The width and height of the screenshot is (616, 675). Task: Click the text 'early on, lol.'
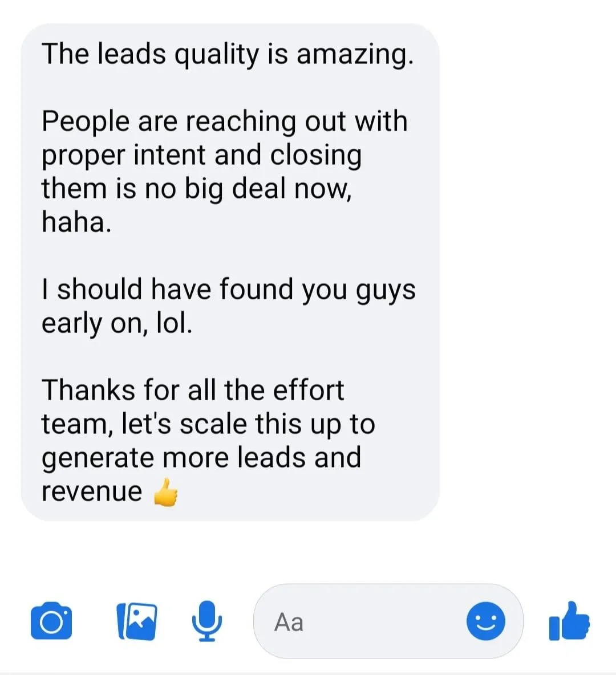[x=117, y=324]
